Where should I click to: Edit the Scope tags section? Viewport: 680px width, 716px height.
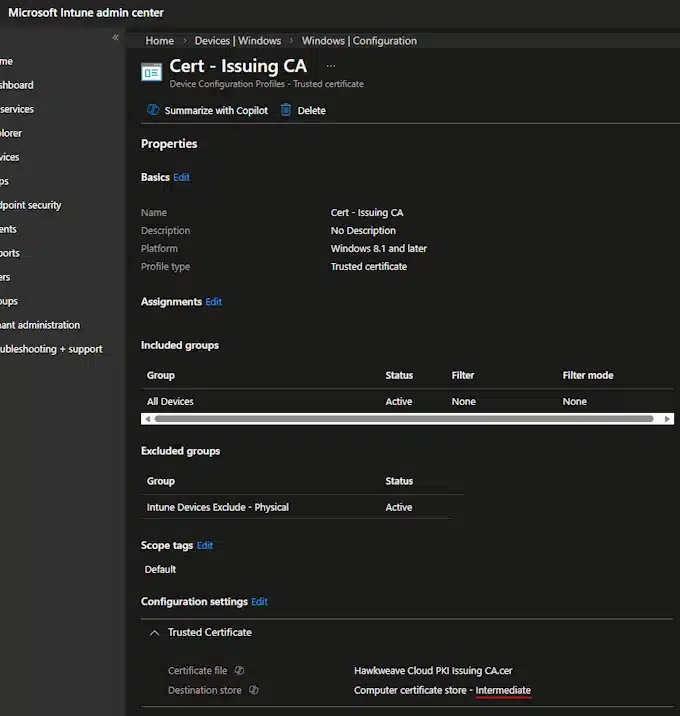205,545
